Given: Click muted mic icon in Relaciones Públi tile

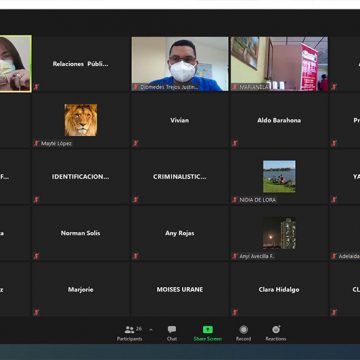Looking at the screenshot, I should (36, 87).
